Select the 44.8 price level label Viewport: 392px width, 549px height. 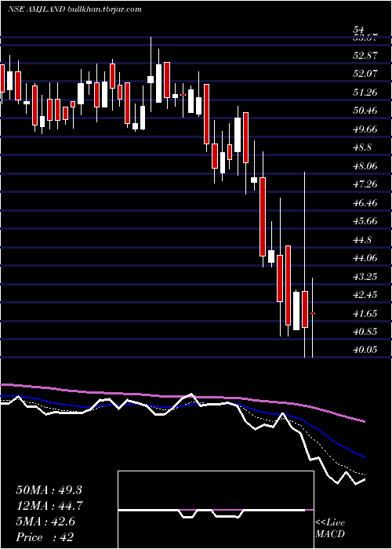tap(363, 240)
